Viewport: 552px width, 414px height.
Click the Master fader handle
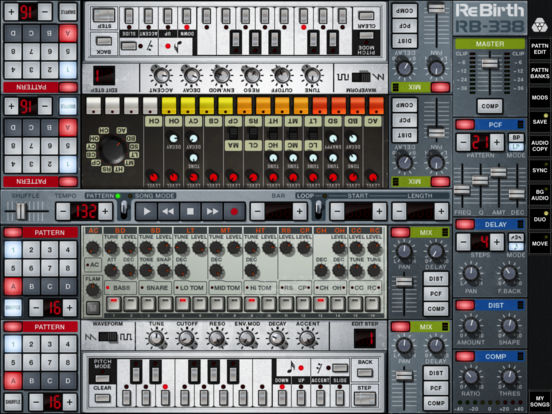pos(490,63)
